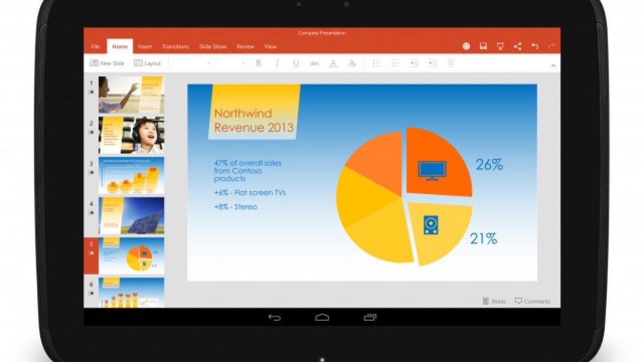The height and width of the screenshot is (362, 644).
Task: Toggle bold formatting
Action: (x=258, y=63)
